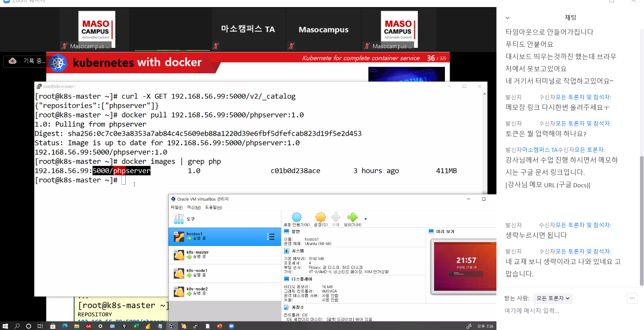This screenshot has height=330, width=644.
Task: Collapse the chat panel chevron
Action: (x=508, y=18)
